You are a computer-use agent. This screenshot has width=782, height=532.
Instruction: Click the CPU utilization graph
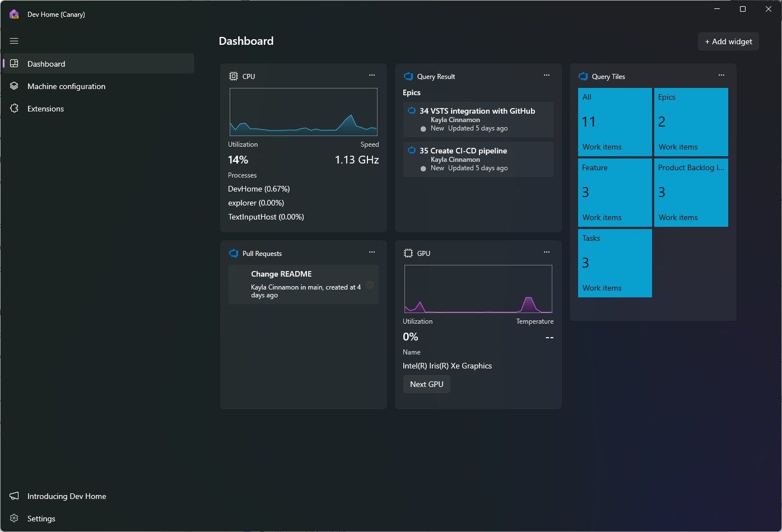304,112
